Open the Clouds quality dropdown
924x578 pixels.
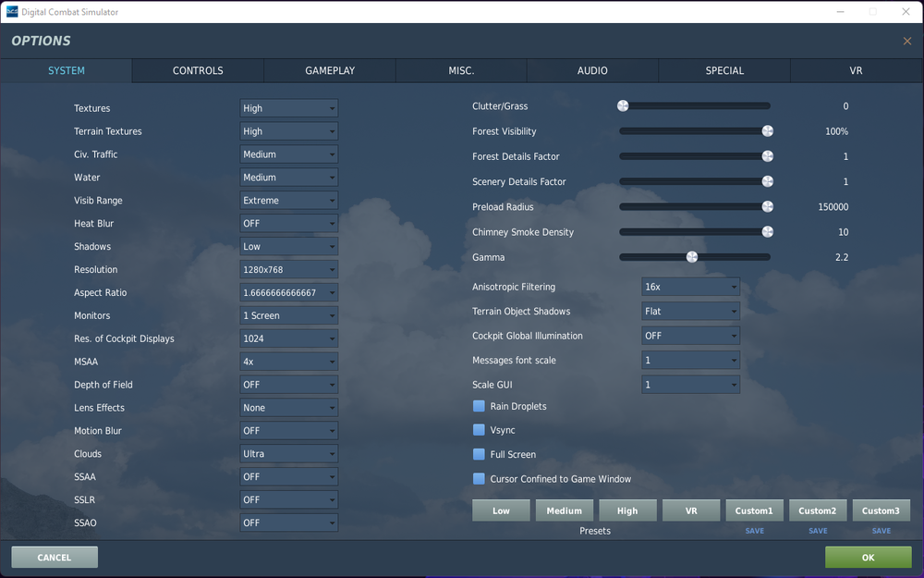288,453
